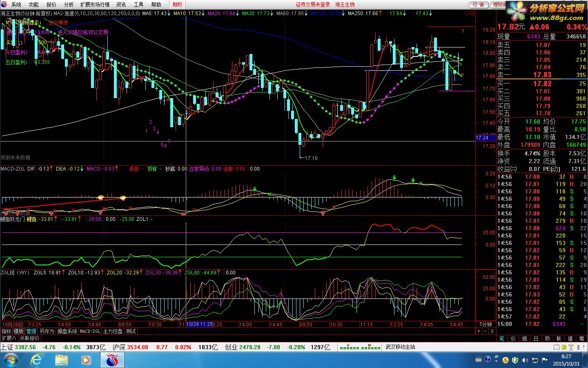Zoom out chart with the − button
This screenshot has width=588, height=368.
tap(486, 331)
